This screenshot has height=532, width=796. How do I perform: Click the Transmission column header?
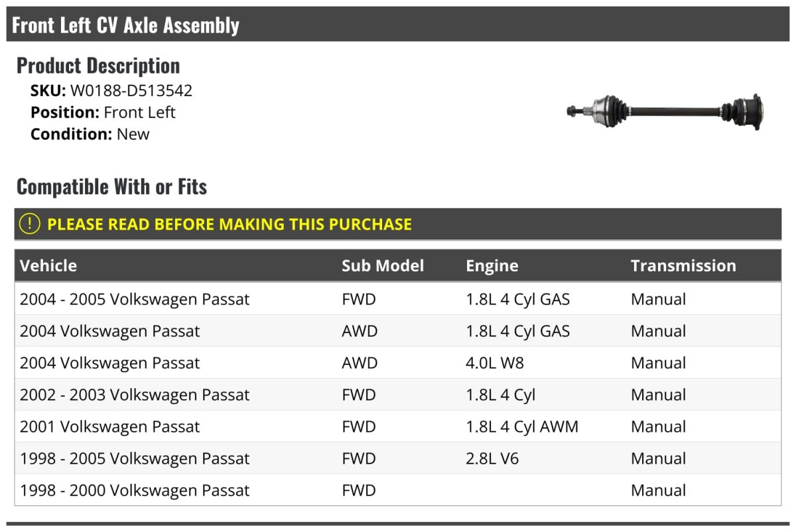pyautogui.click(x=683, y=266)
